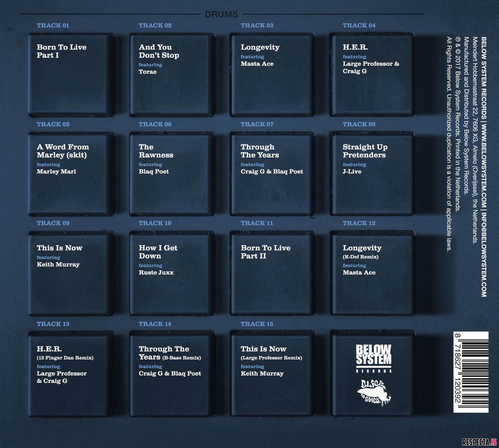Click the 2017 copyright line
499x448 pixels.
[457, 124]
